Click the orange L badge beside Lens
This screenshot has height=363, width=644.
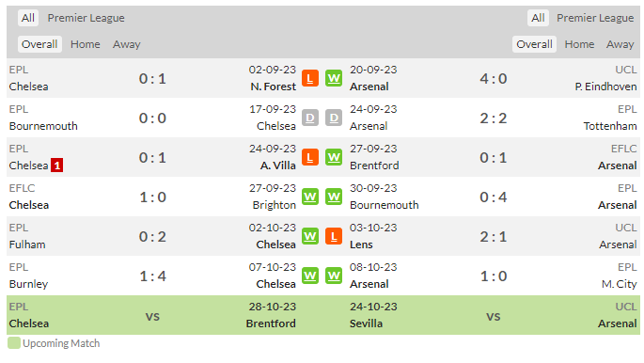[x=334, y=236]
